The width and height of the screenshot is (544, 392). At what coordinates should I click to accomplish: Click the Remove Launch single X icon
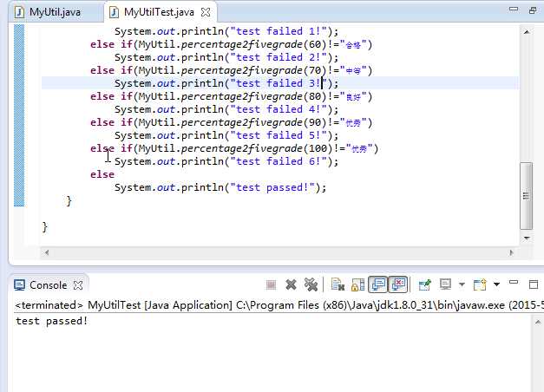click(291, 285)
